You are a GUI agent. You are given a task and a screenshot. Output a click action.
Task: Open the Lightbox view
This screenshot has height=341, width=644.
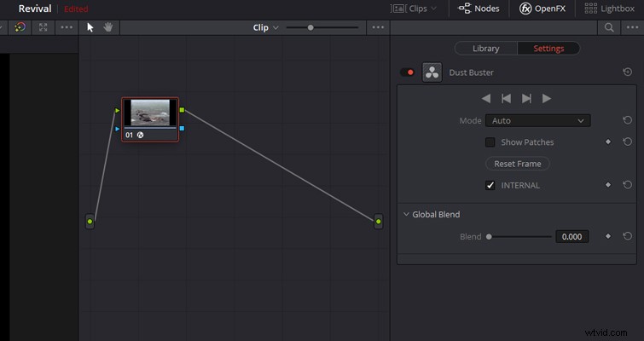(x=610, y=9)
